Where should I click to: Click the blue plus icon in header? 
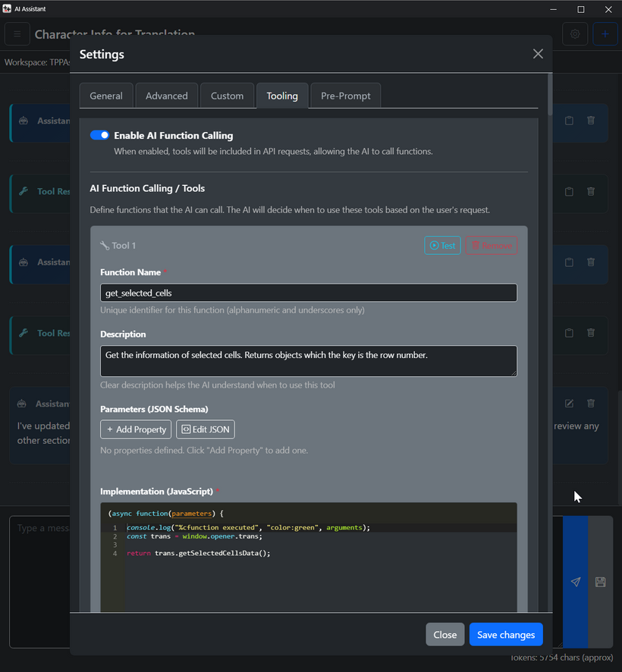point(605,34)
